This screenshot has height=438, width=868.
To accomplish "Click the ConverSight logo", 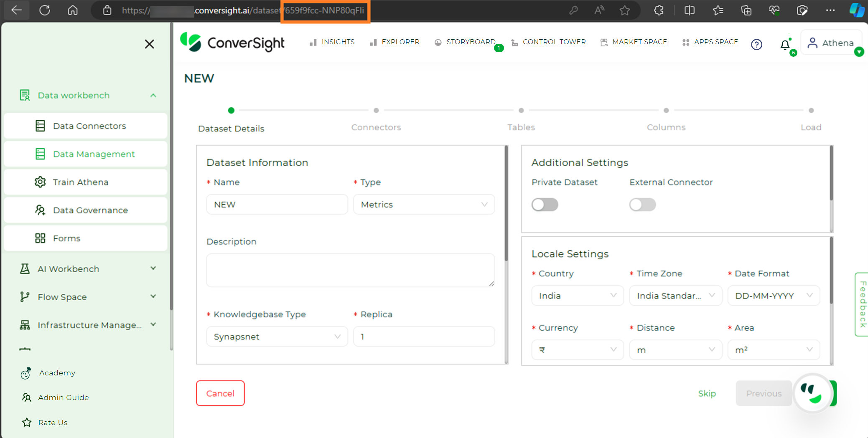I will (x=232, y=42).
